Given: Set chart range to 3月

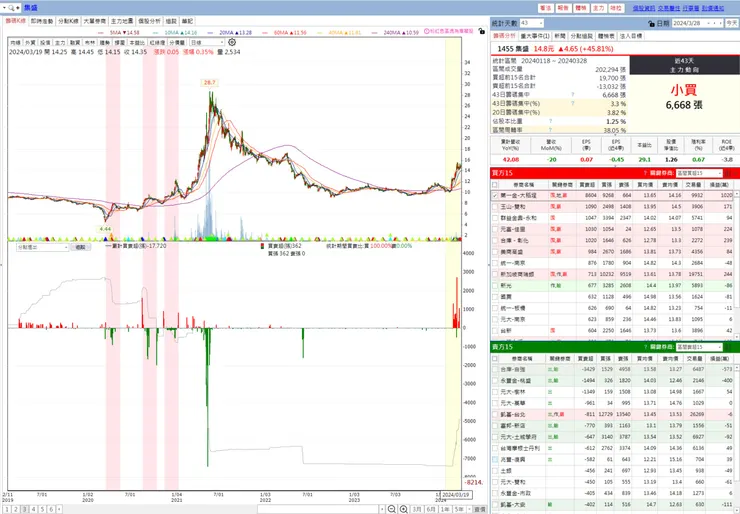Looking at the screenshot, I should point(417,509).
